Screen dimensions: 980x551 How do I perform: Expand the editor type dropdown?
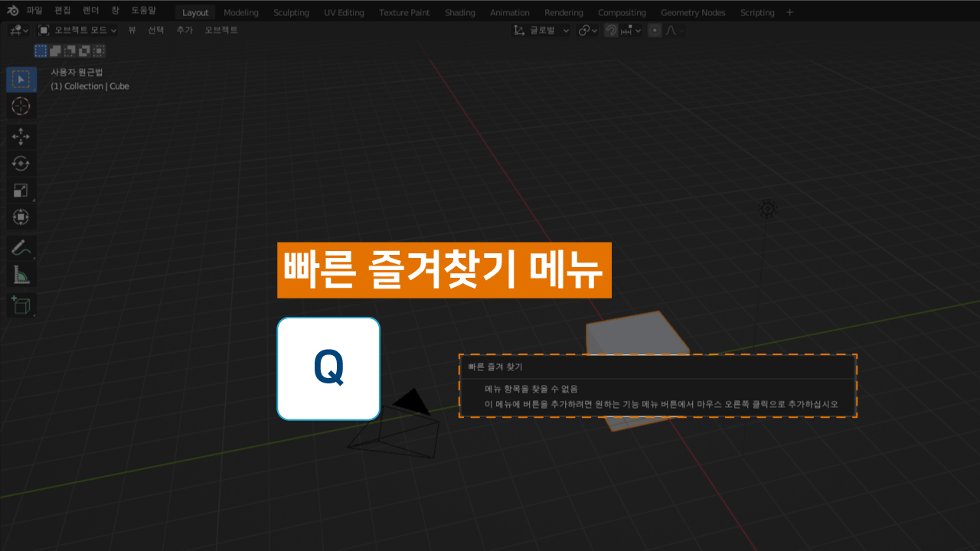[18, 30]
